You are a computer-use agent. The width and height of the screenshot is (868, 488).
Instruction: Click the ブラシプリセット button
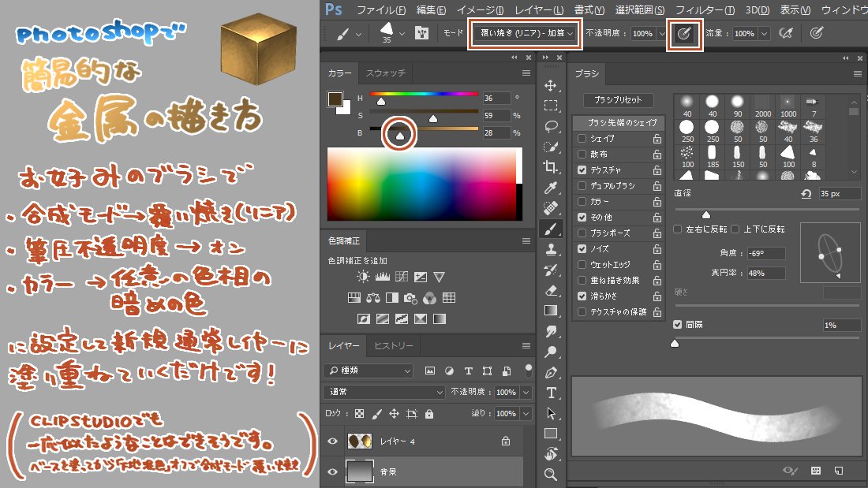pyautogui.click(x=618, y=100)
